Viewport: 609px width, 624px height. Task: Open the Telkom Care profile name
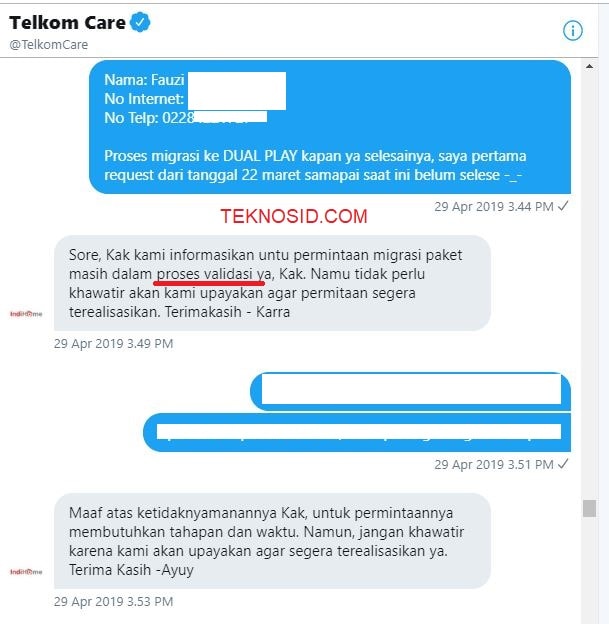point(67,23)
